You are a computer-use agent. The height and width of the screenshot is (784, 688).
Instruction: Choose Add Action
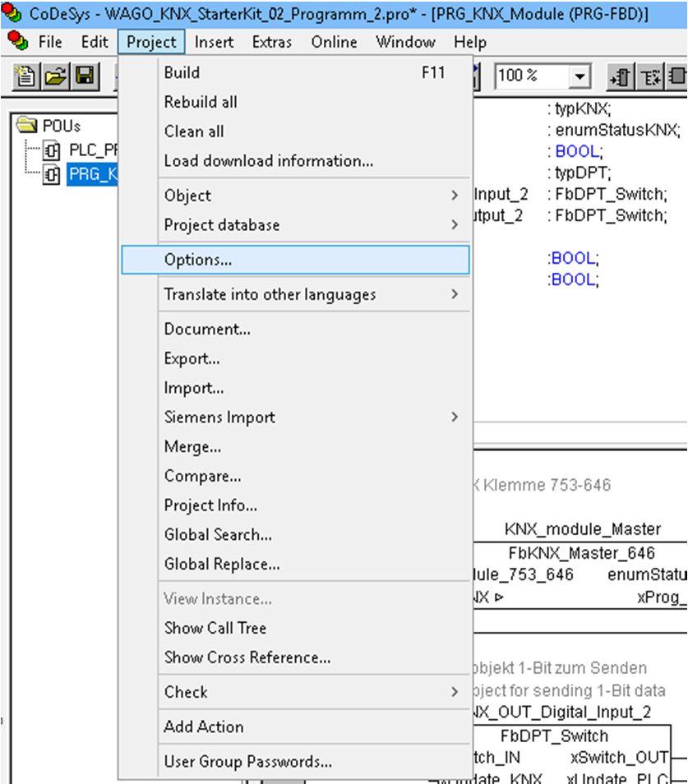coord(295,726)
